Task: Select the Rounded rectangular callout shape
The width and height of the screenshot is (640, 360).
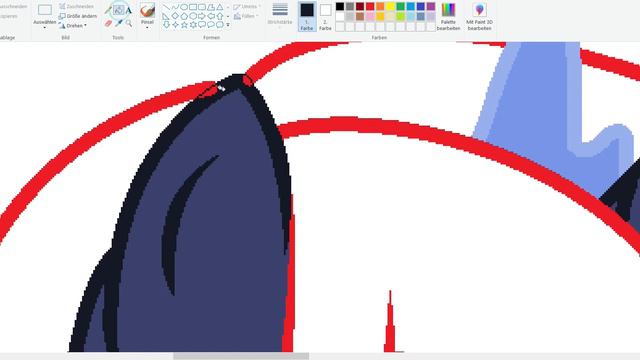Action: tap(202, 25)
